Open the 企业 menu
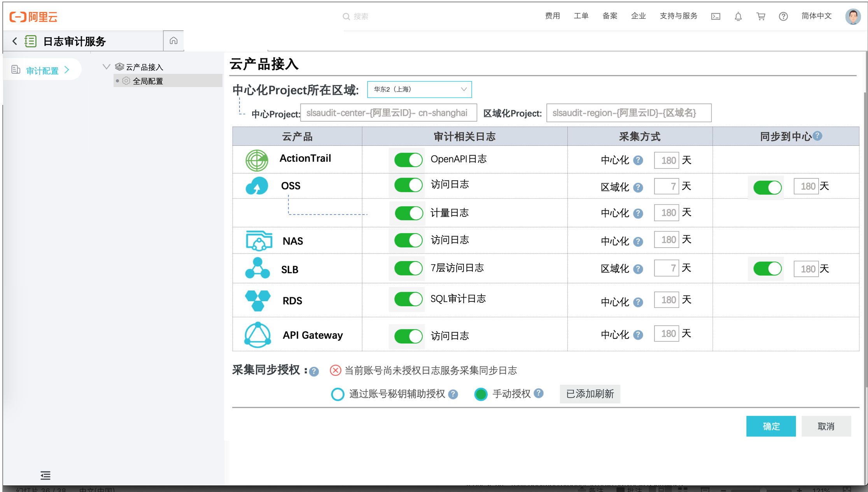Viewport: 868px width, 492px height. coord(638,16)
